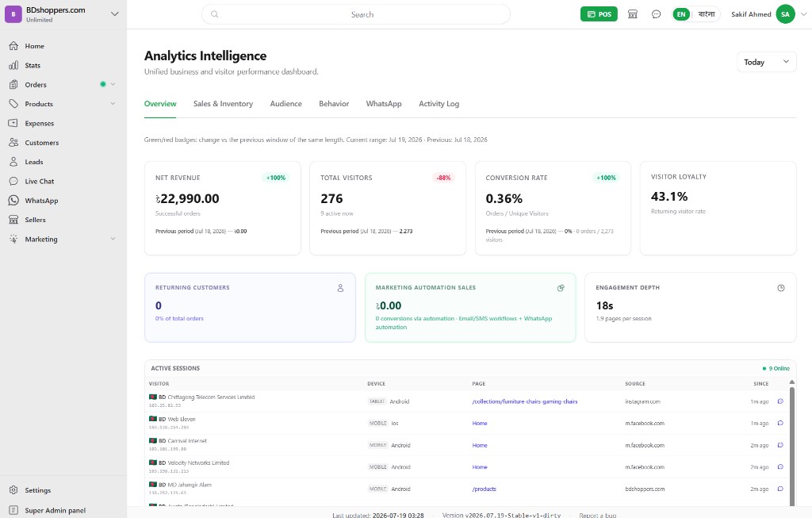Click the chat icon on Chittagong Telecom row
This screenshot has height=518, width=812.
pyautogui.click(x=780, y=401)
